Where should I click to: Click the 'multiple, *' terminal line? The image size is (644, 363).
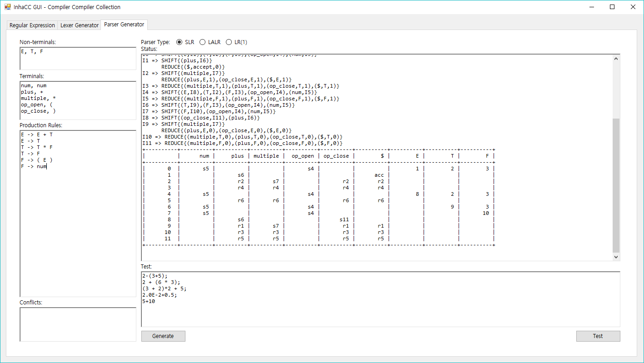[39, 99]
